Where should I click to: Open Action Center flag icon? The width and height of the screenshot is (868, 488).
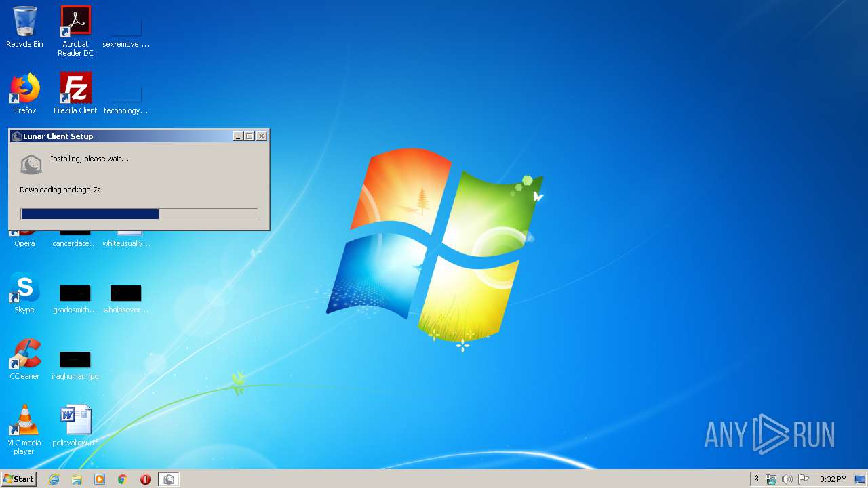(804, 479)
